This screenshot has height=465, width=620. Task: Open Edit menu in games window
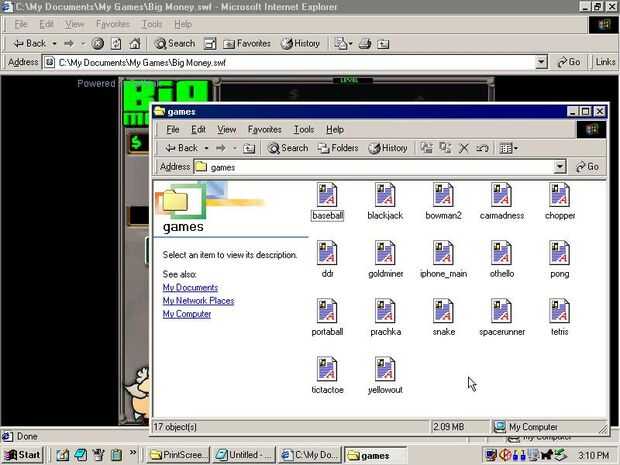tap(198, 129)
